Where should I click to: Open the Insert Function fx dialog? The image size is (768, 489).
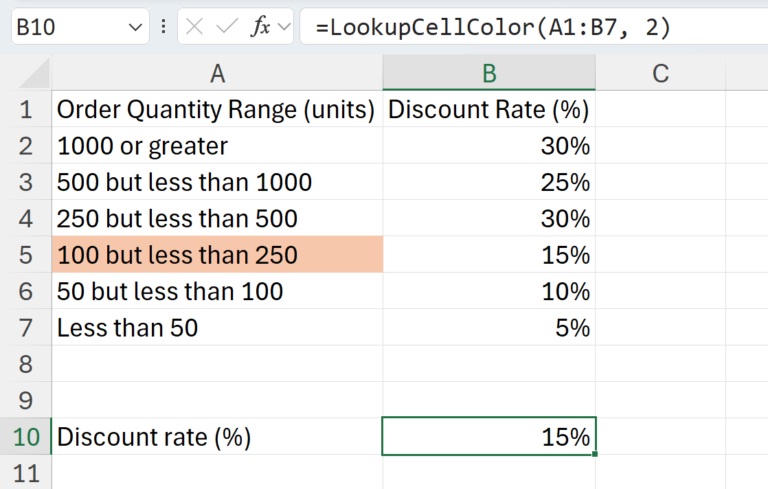tap(260, 27)
